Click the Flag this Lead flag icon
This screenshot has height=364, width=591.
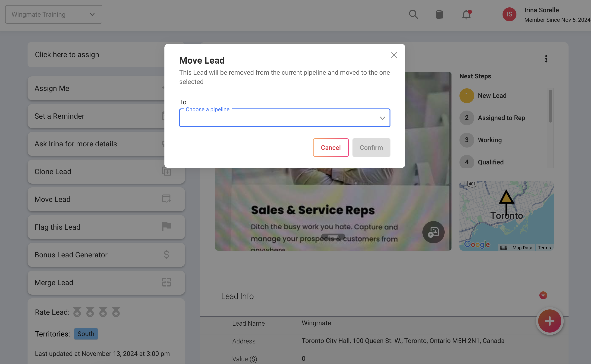(x=166, y=227)
